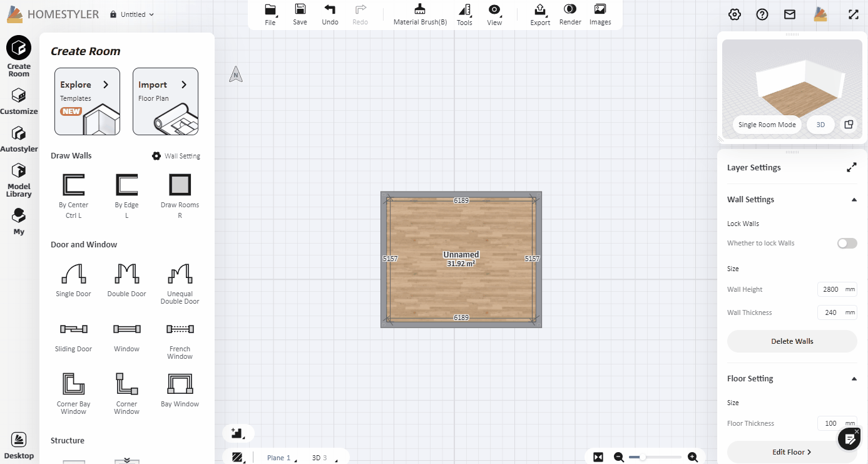Open the Untitled project name dropdown
Viewport: 868px width, 464px height.
tap(133, 14)
